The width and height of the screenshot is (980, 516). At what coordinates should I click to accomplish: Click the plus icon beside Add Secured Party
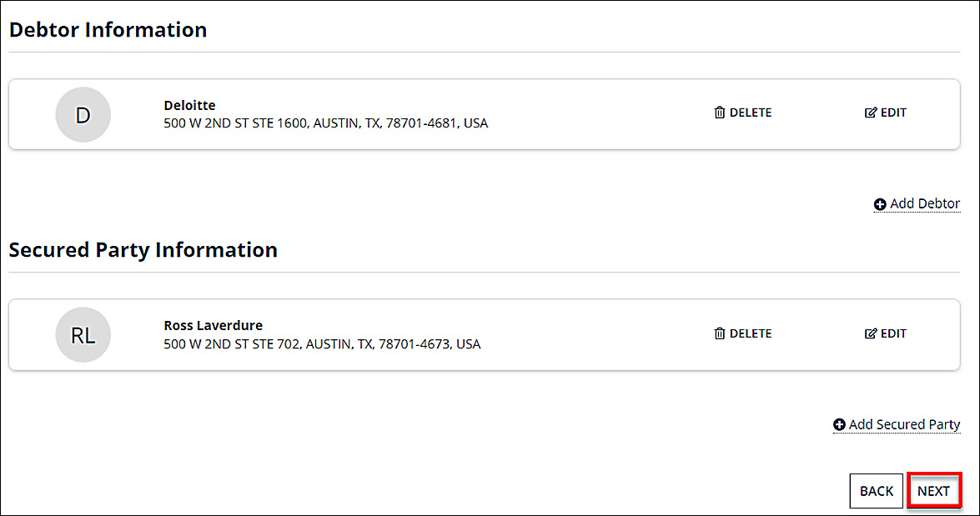839,425
